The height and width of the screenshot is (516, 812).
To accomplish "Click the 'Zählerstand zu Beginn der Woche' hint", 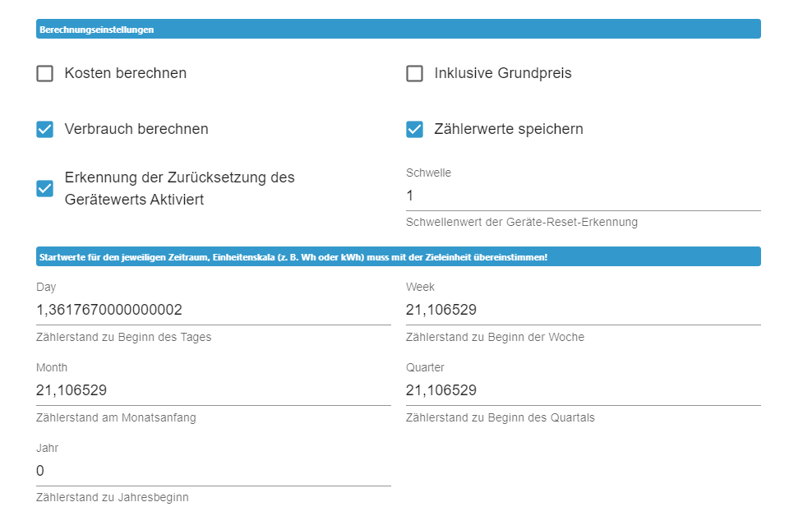I will click(x=495, y=337).
